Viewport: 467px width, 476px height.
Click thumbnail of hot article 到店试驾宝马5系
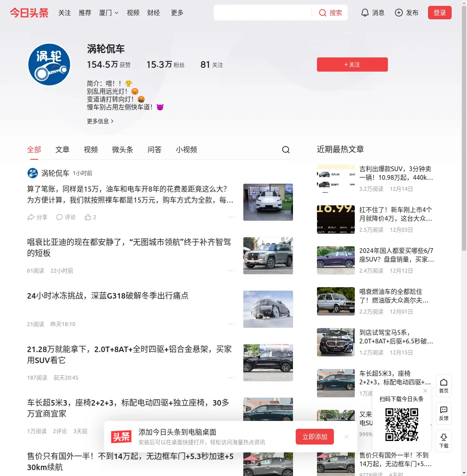point(336,342)
